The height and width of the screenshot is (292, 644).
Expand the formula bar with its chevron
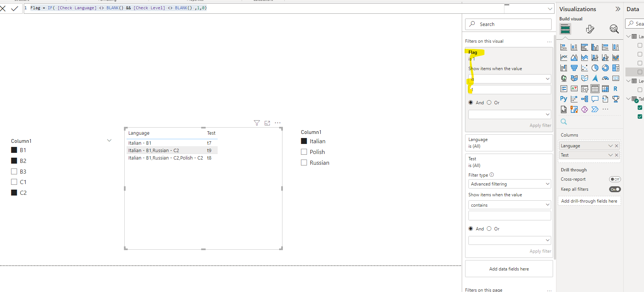[550, 9]
